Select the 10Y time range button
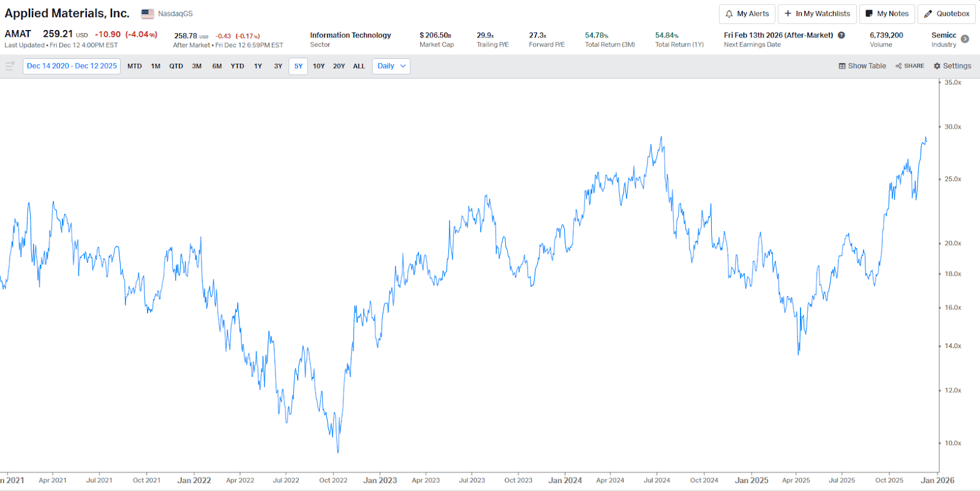 (x=318, y=66)
